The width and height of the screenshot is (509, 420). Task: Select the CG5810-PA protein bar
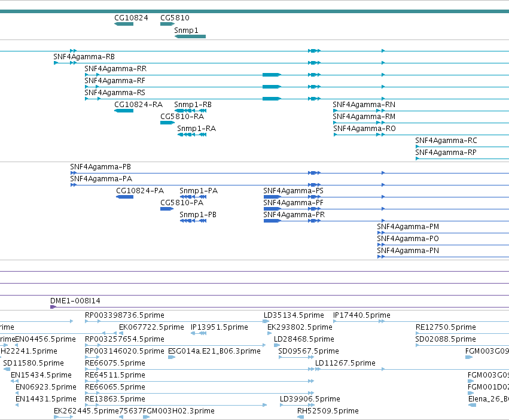tap(167, 209)
